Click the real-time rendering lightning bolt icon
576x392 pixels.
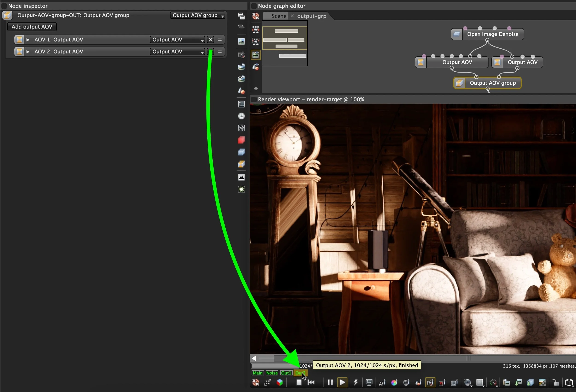tap(356, 382)
